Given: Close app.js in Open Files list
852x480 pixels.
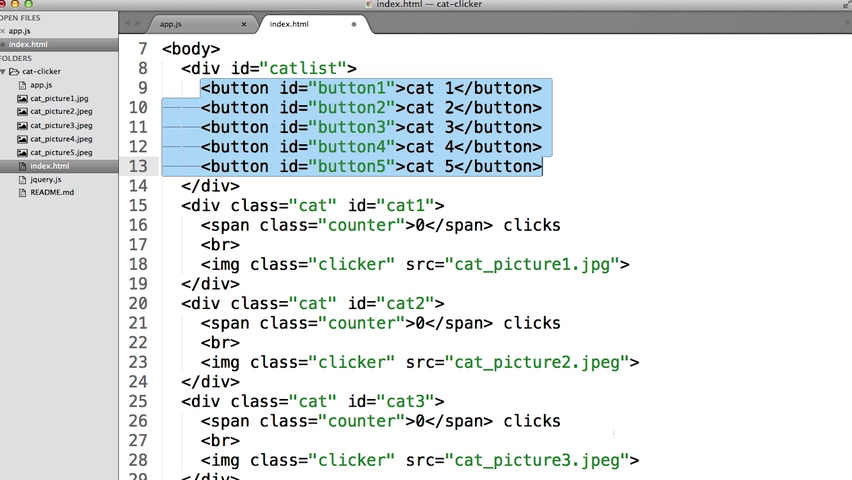Looking at the screenshot, I should point(3,31).
